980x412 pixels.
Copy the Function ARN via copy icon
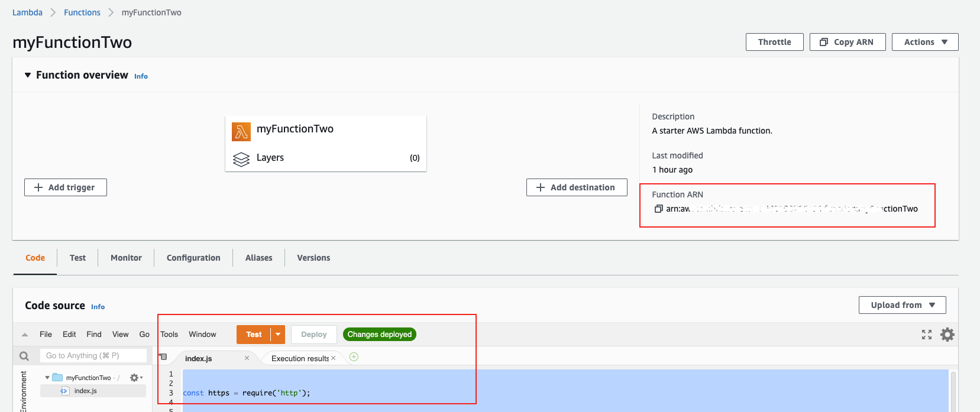pyautogui.click(x=658, y=209)
